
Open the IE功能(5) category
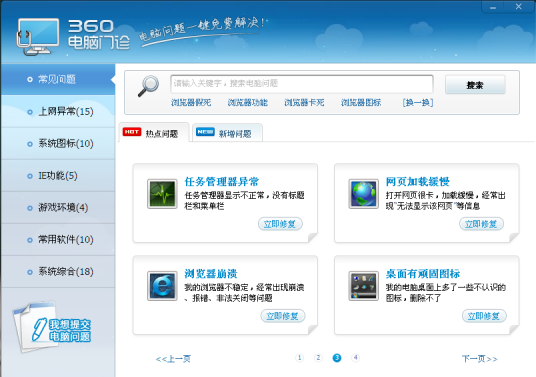(58, 175)
